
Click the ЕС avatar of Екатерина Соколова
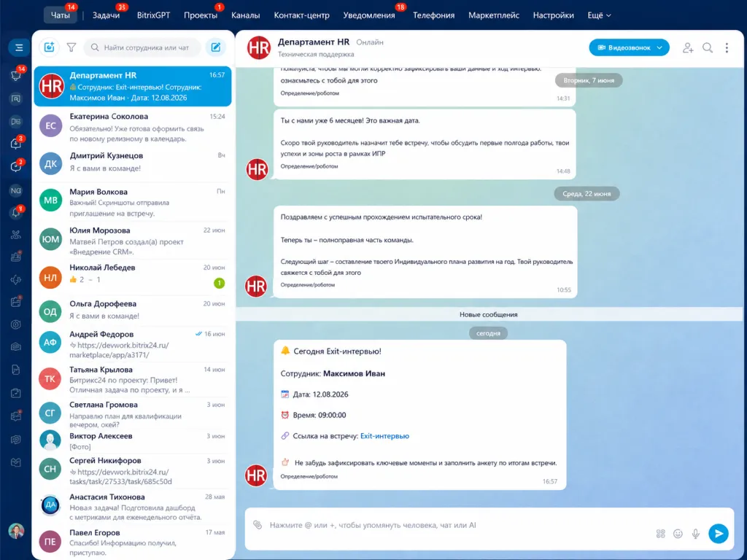50,125
